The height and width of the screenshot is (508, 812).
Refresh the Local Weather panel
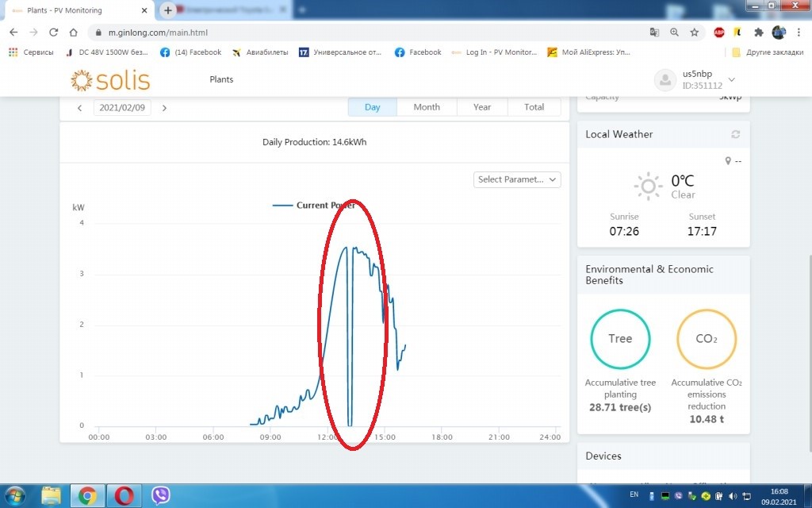click(x=736, y=135)
